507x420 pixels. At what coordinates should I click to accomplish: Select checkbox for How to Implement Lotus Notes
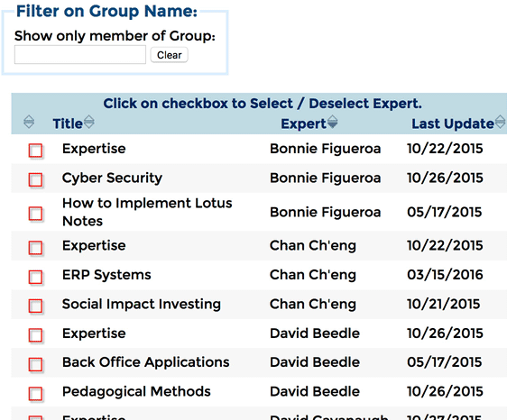[35, 214]
